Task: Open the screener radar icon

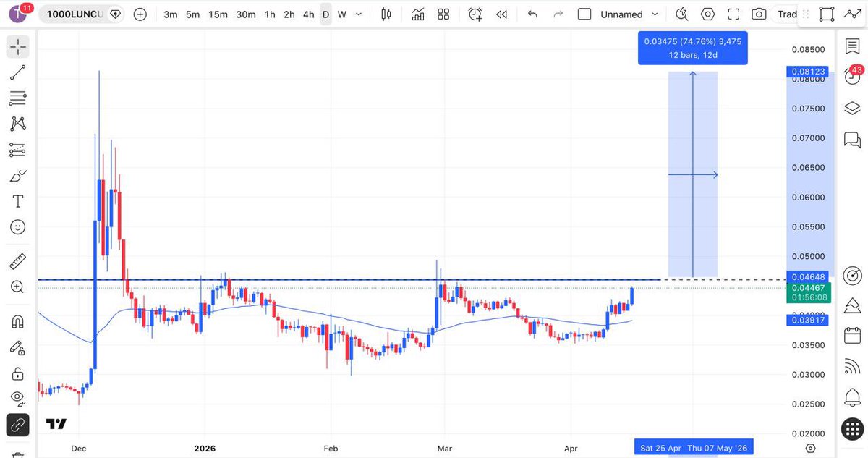Action: pyautogui.click(x=852, y=276)
